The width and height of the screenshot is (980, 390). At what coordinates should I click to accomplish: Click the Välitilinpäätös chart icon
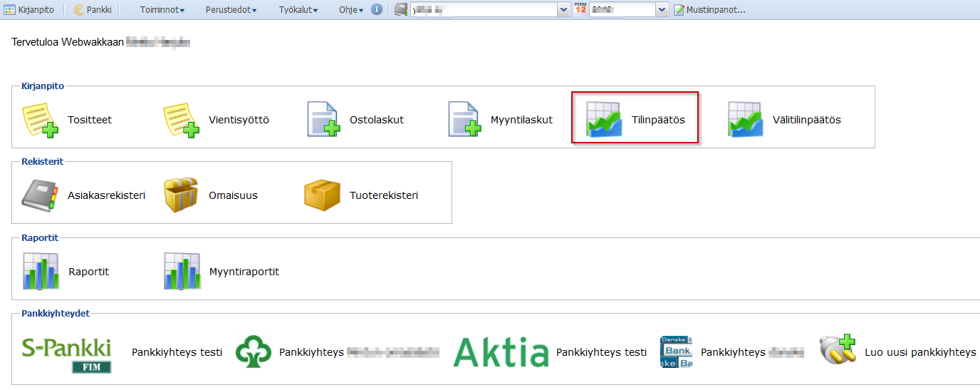[745, 119]
